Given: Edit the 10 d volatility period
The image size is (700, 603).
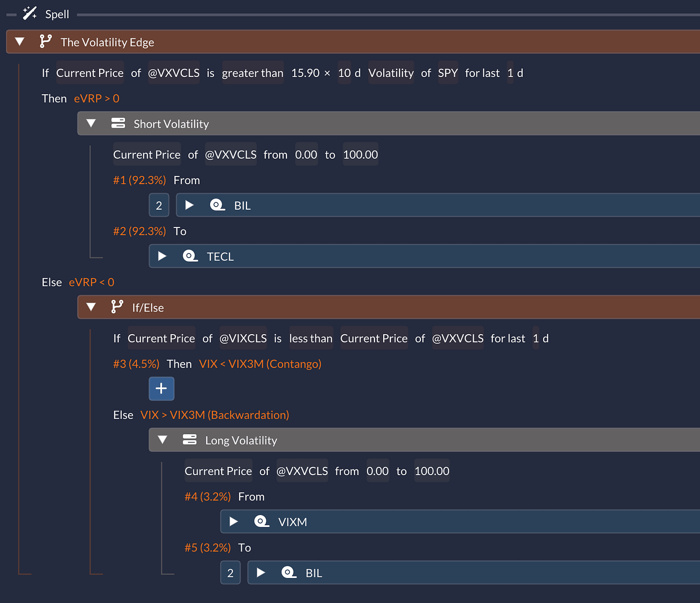Looking at the screenshot, I should 344,73.
